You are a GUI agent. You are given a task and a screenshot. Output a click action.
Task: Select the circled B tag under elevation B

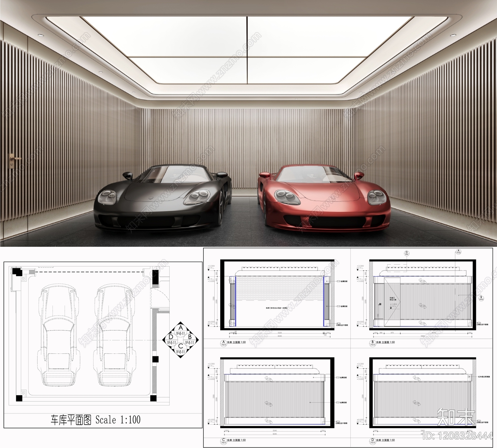point(372,343)
